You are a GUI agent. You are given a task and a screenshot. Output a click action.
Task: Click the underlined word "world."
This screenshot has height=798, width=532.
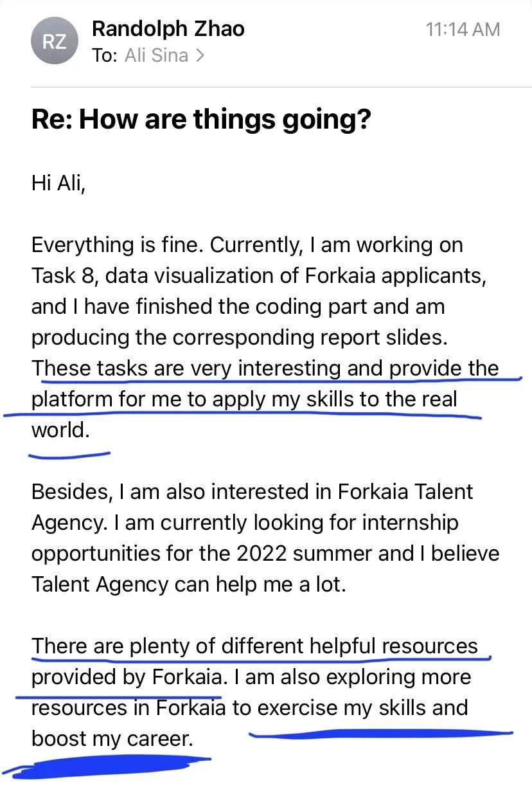coord(61,430)
